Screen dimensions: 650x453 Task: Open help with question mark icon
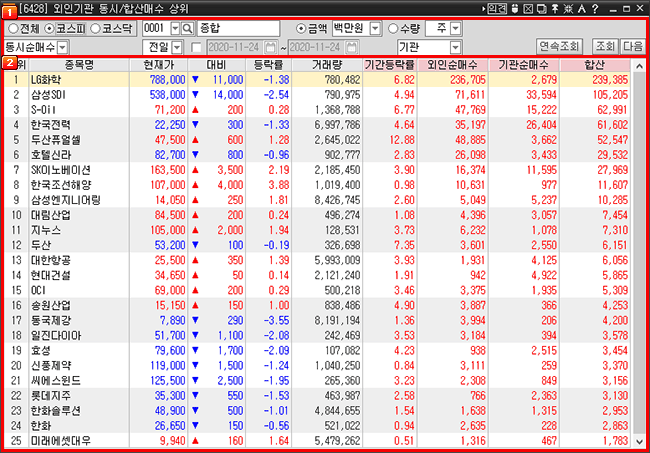click(x=595, y=8)
